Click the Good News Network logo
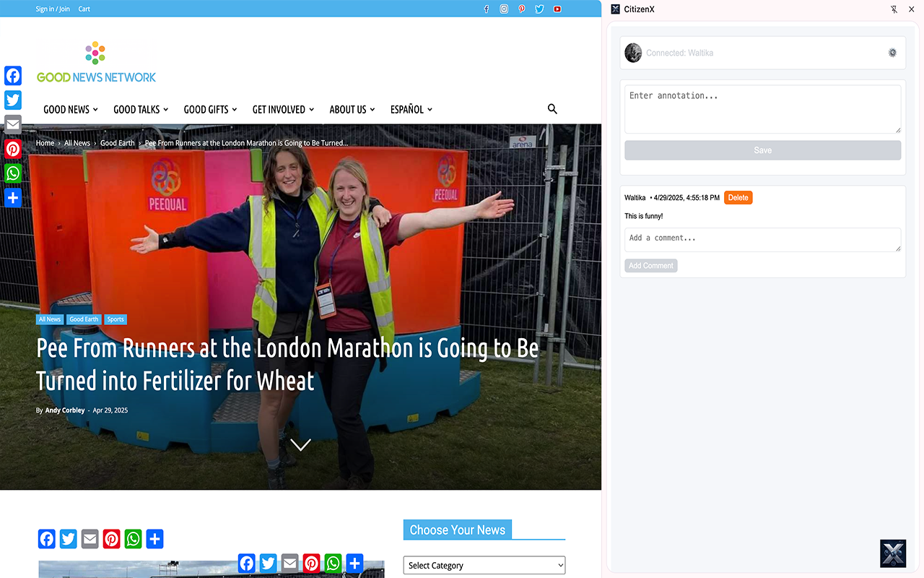924x578 pixels. pyautogui.click(x=96, y=63)
